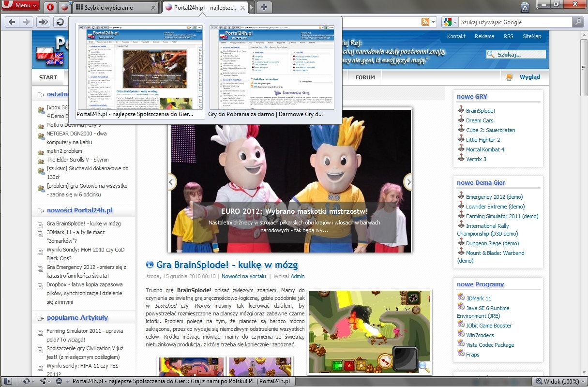Open the Admin author link
Screen dimensions: 588x387
pyautogui.click(x=298, y=276)
